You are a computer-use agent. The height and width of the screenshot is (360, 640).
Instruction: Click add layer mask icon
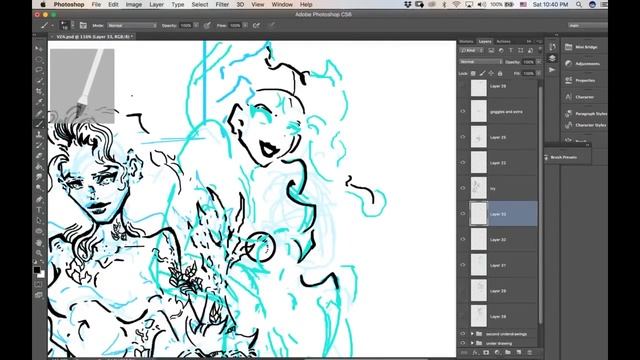click(x=486, y=352)
